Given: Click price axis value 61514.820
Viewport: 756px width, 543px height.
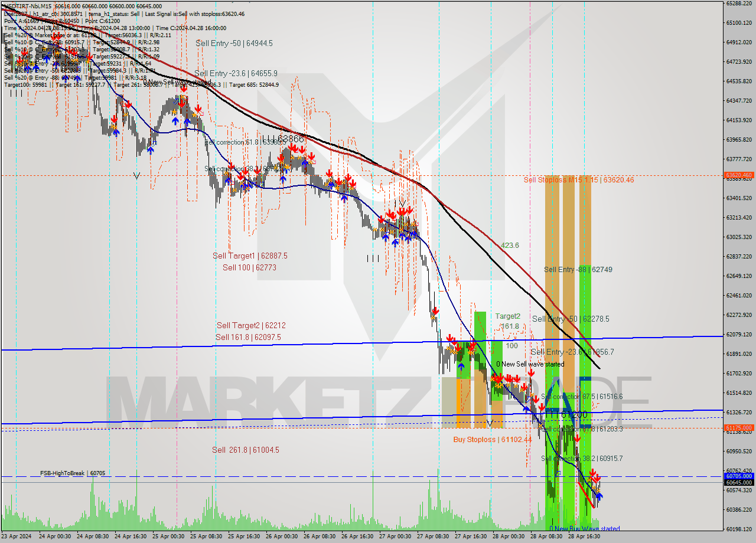Looking at the screenshot, I should click(739, 392).
